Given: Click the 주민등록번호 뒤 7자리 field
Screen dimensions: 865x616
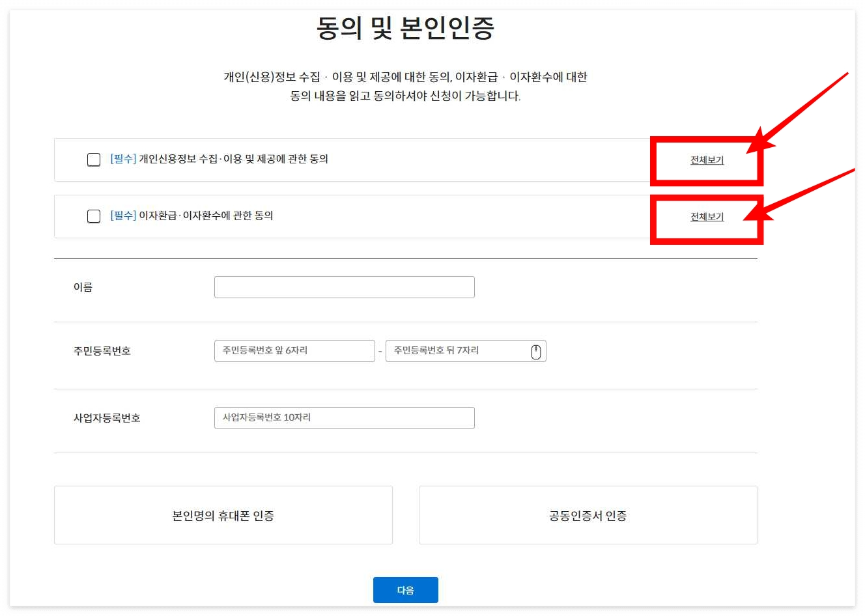Looking at the screenshot, I should (x=456, y=351).
